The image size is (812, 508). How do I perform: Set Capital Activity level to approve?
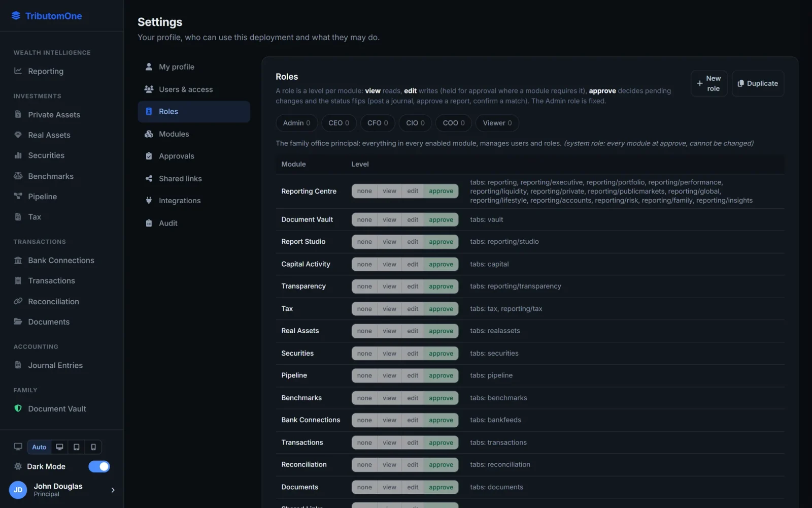(x=441, y=264)
